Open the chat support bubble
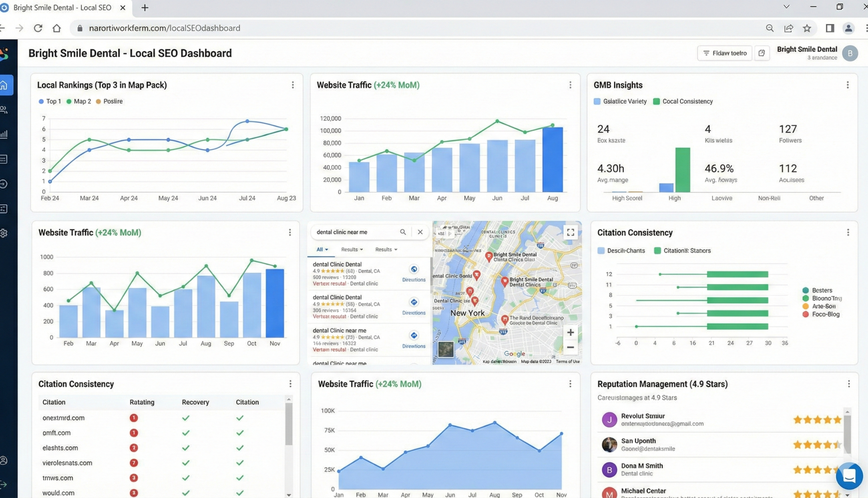The image size is (868, 498). pyautogui.click(x=849, y=476)
